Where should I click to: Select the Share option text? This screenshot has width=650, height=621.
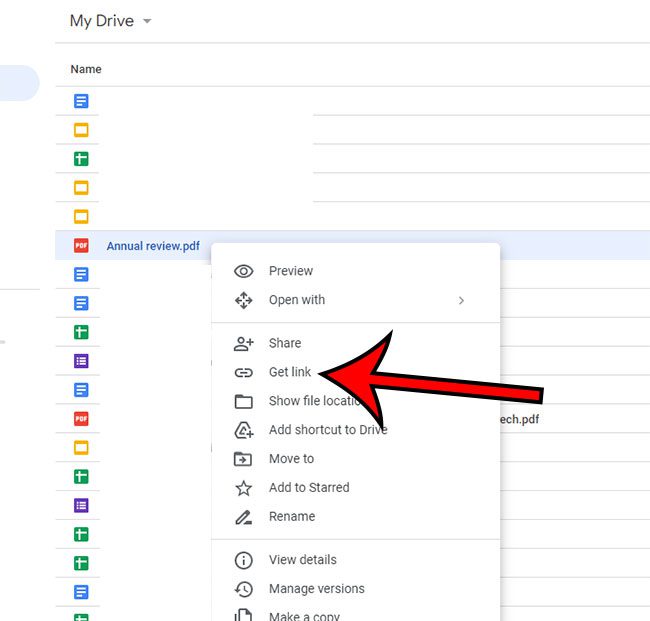click(285, 343)
